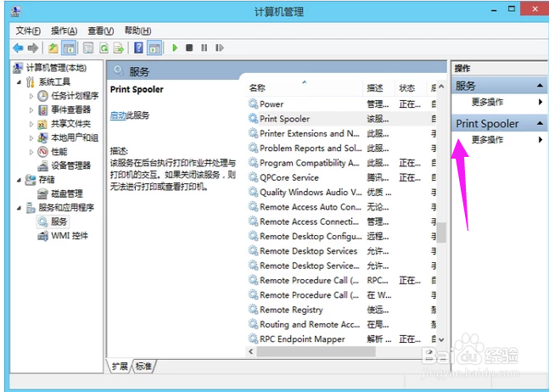Sort by the 状态 column header

411,88
